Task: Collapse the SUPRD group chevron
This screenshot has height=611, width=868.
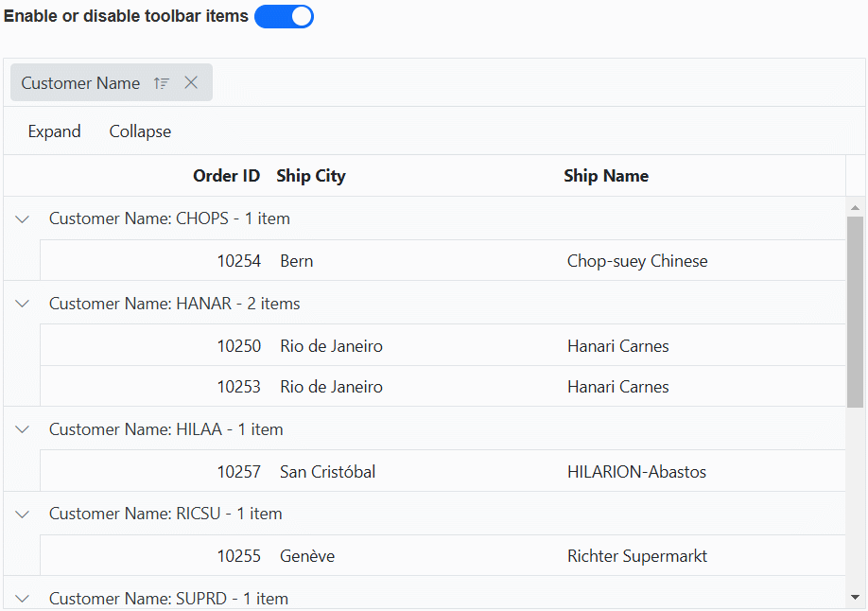Action: click(23, 598)
